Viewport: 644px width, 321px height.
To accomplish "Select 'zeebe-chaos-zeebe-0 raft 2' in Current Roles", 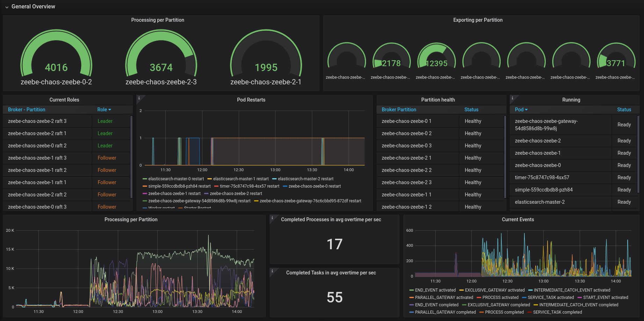I will [48, 146].
